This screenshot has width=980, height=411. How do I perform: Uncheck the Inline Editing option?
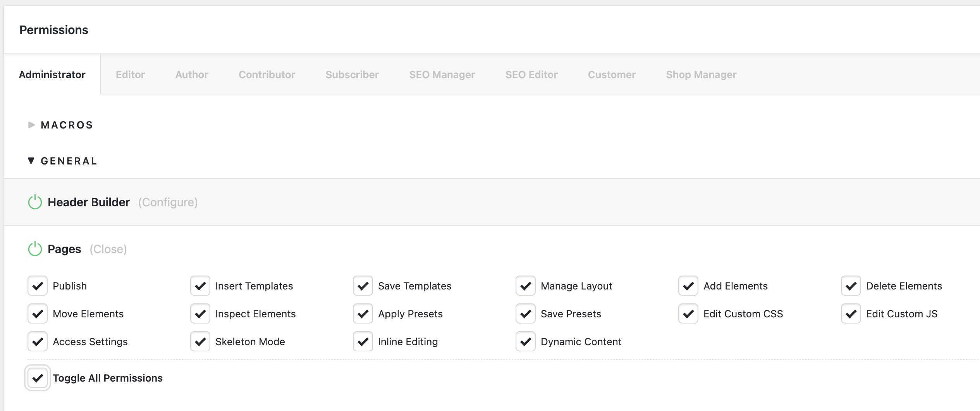(363, 342)
